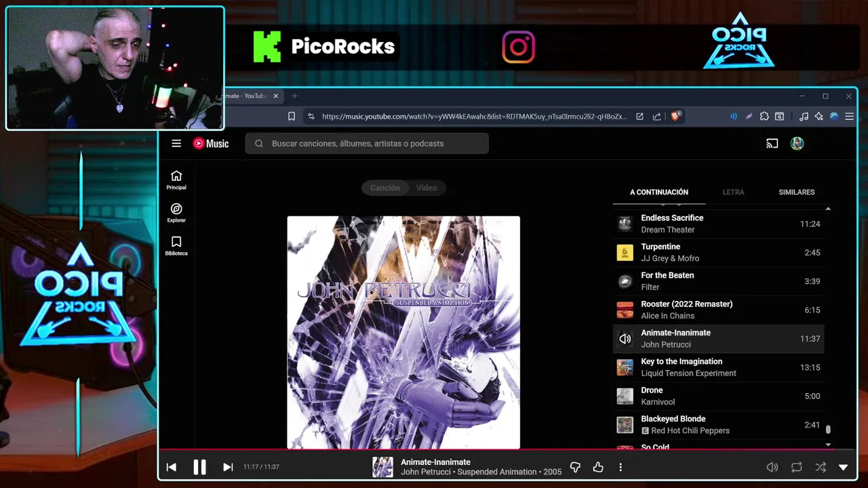Click Endless Sacrifice album thumbnail
The height and width of the screenshot is (488, 868).
coord(625,224)
